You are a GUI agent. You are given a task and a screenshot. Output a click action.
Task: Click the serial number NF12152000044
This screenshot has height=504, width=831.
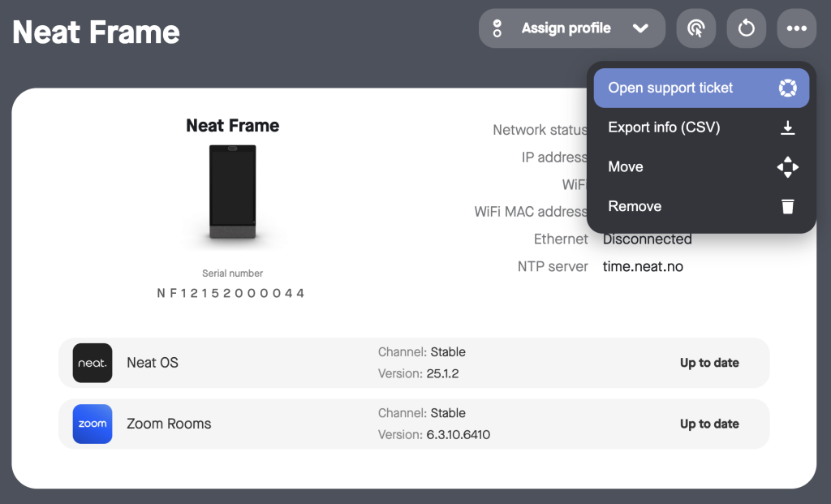[230, 293]
